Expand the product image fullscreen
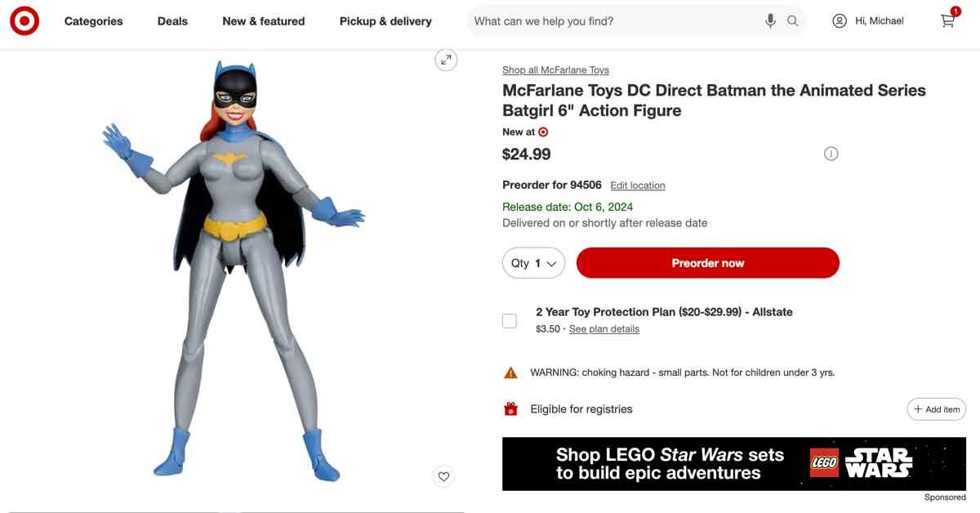Screen dimensions: 980x513 (x=446, y=60)
